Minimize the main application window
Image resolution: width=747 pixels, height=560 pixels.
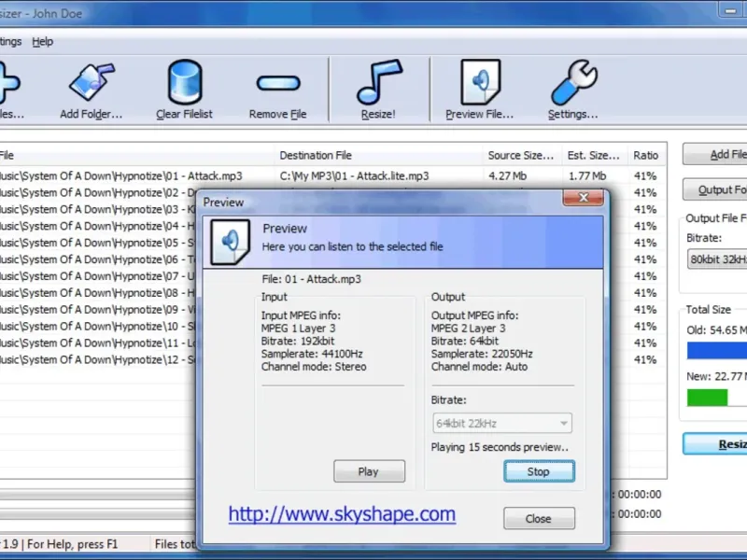point(730,10)
